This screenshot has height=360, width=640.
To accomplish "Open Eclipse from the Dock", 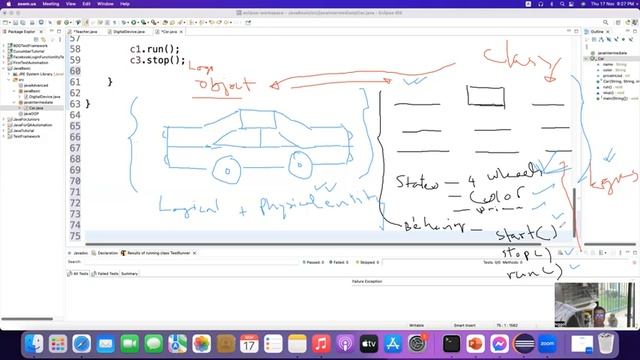I will 524,344.
